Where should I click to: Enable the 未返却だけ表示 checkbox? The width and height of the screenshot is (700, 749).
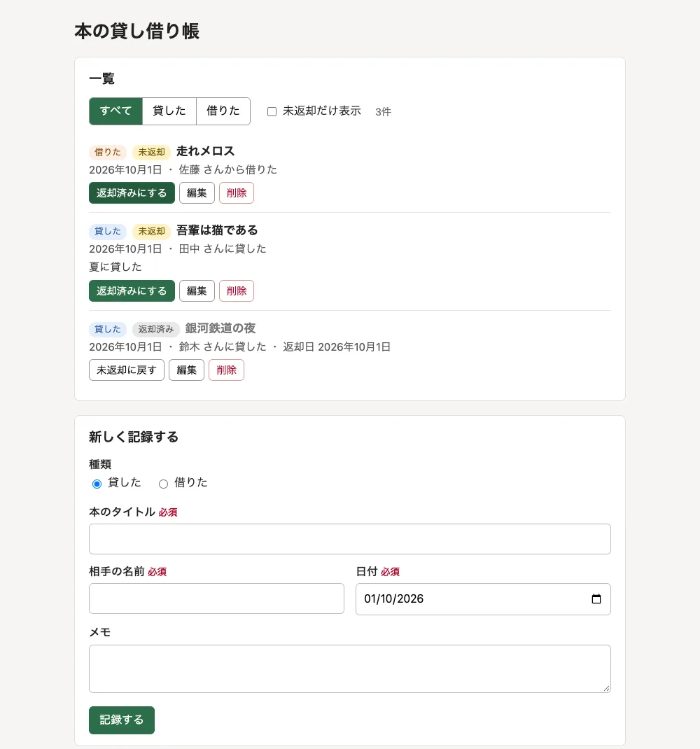click(272, 111)
